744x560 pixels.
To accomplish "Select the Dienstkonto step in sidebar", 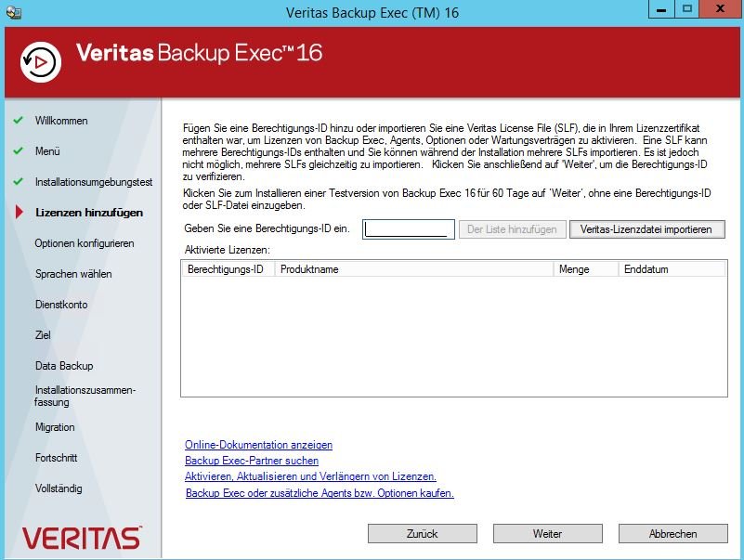I will (x=61, y=305).
